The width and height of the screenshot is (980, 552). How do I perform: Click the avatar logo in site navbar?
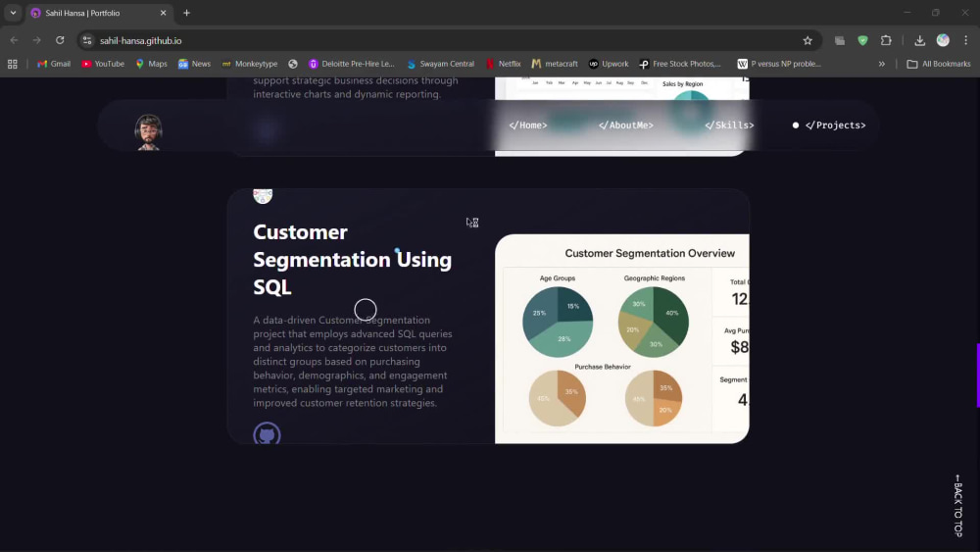click(149, 132)
